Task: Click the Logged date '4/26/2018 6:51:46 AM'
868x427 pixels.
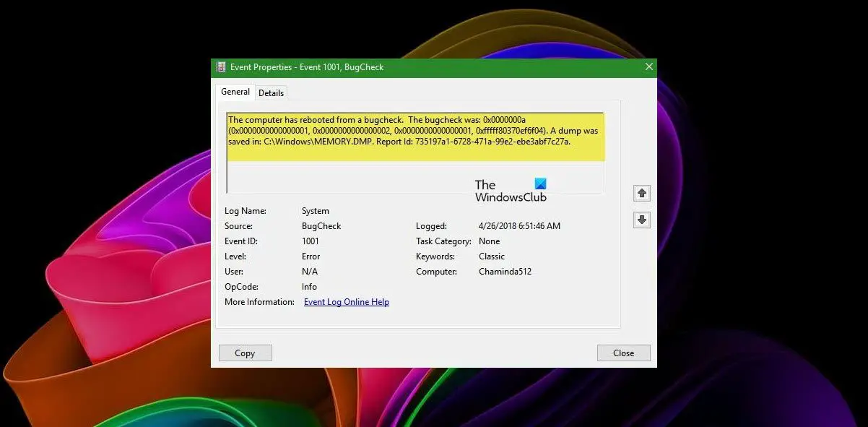Action: pyautogui.click(x=519, y=226)
